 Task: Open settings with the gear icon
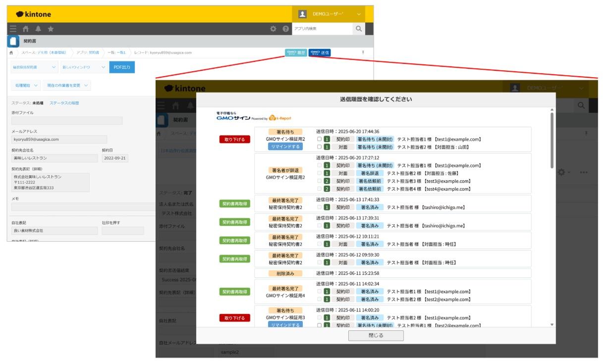(x=273, y=29)
